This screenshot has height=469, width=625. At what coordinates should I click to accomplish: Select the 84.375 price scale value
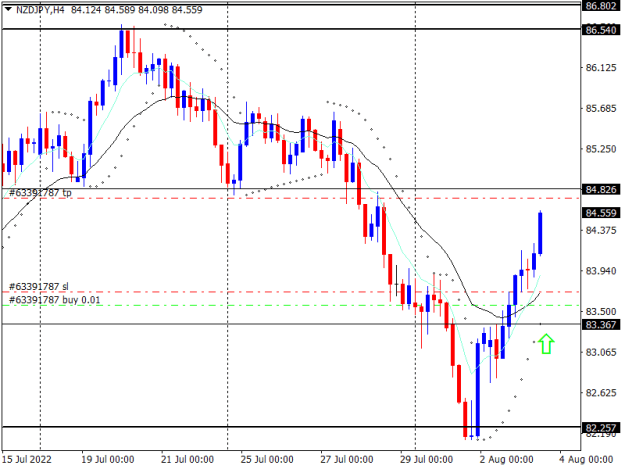pos(601,230)
